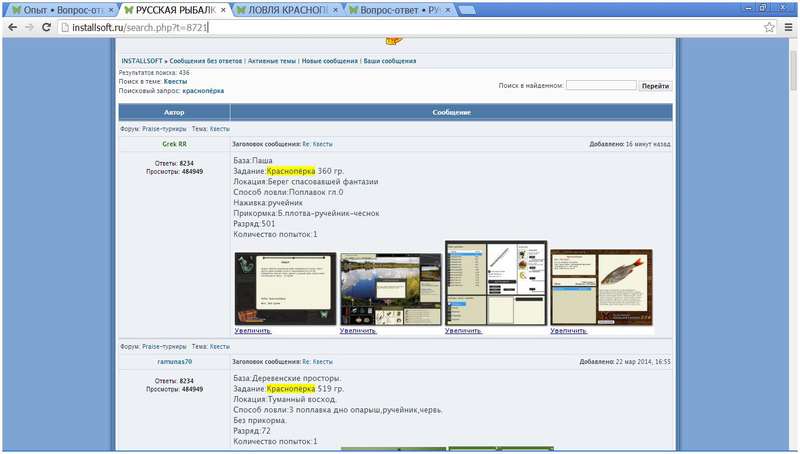The height and width of the screenshot is (454, 800).
Task: Open the fish catch screenshot thumbnail
Action: coord(602,287)
